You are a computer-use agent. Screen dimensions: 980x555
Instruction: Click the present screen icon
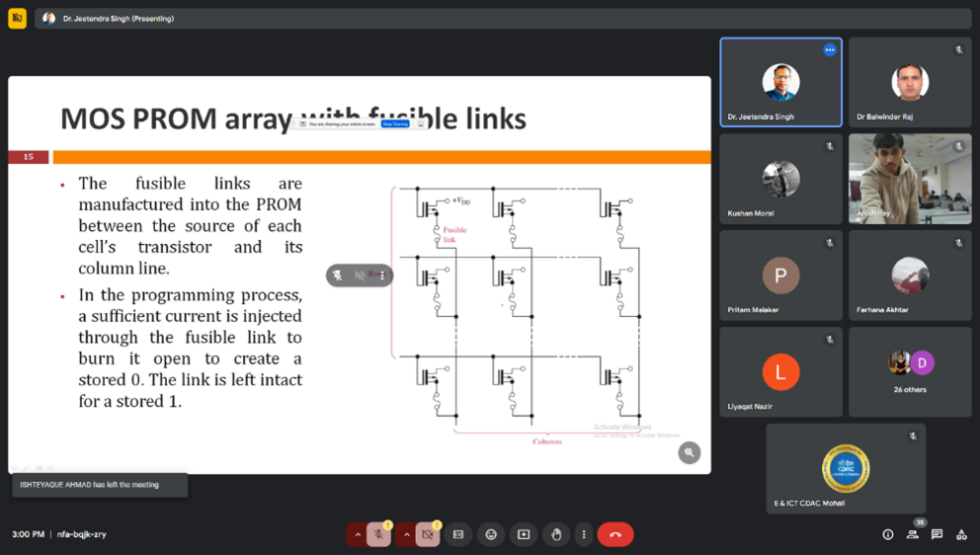[524, 534]
